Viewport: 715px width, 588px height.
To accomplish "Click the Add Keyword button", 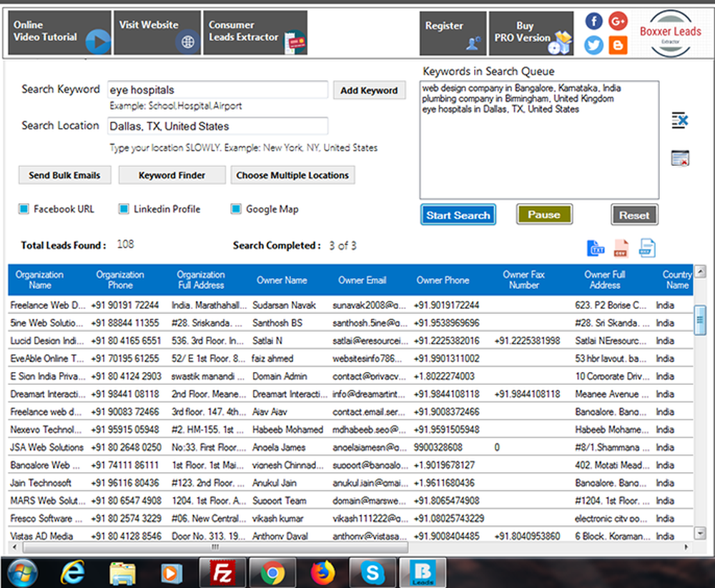I will click(x=369, y=90).
